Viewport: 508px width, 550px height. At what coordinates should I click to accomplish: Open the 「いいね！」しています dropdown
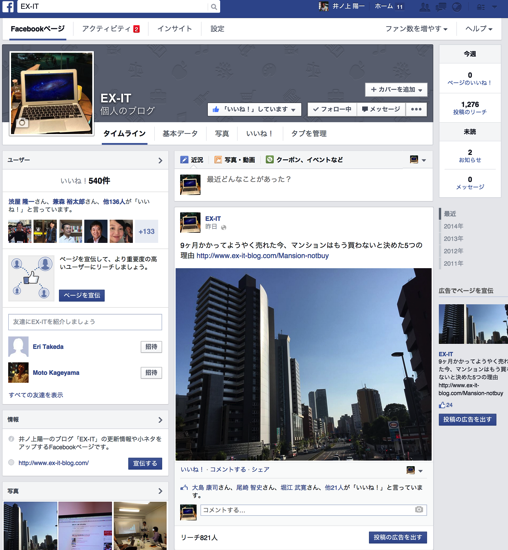coord(254,109)
